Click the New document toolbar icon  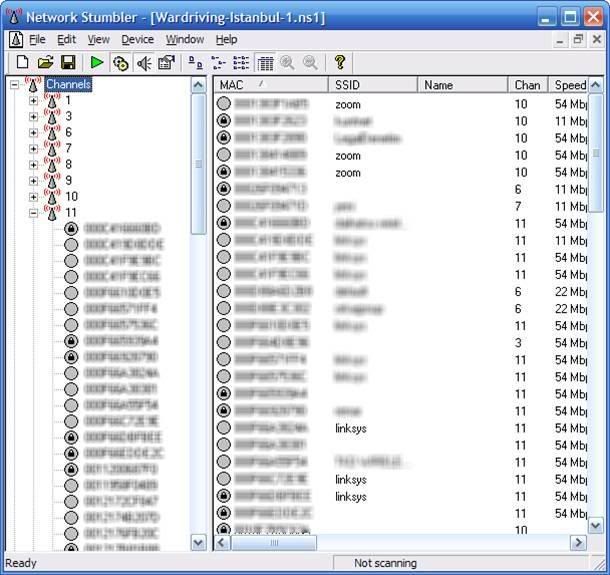[22, 62]
